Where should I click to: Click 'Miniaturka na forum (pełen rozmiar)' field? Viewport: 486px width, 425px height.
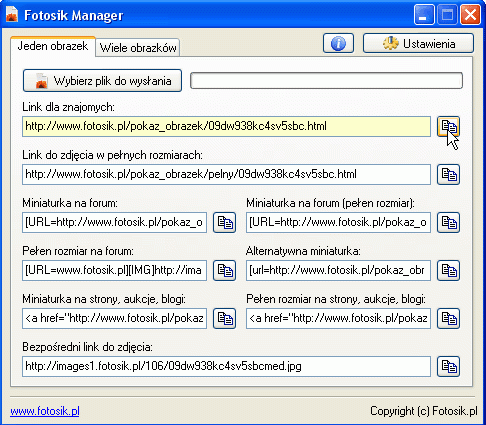tap(338, 222)
